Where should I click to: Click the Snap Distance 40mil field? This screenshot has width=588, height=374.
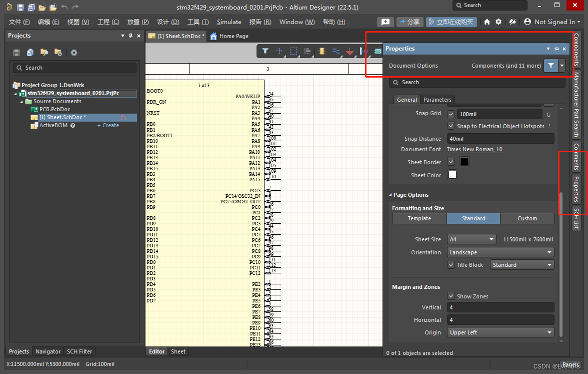(500, 139)
